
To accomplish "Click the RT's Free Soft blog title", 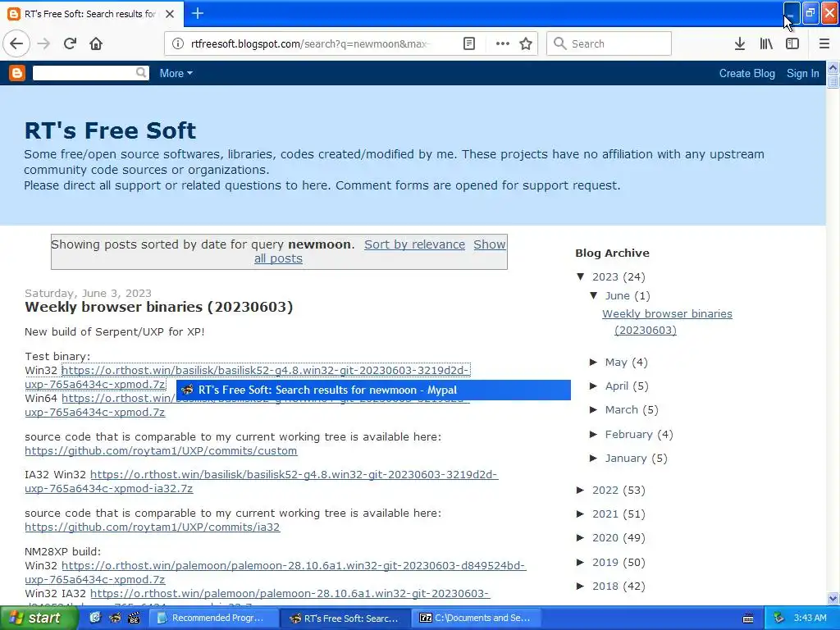I will click(111, 130).
